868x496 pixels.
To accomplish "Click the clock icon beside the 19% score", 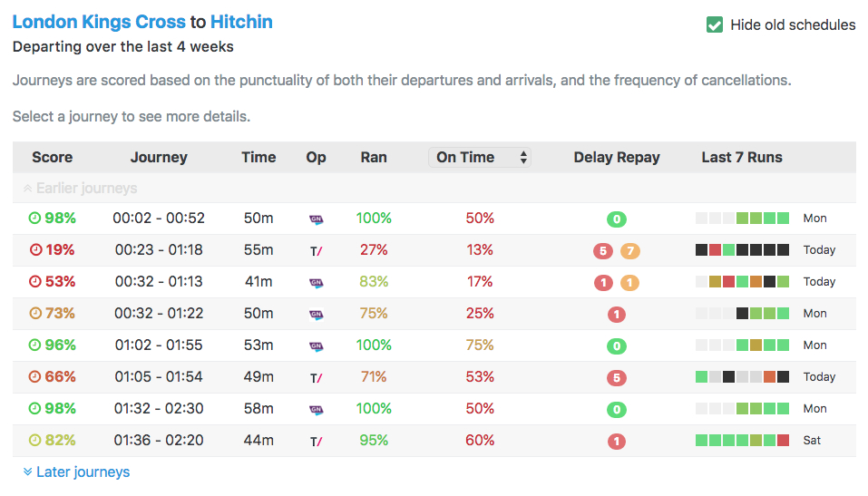I will point(35,250).
